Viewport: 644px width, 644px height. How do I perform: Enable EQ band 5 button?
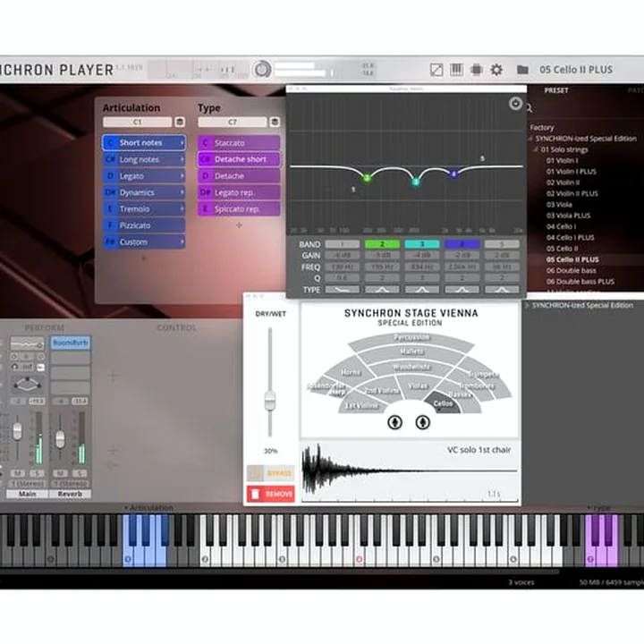pos(502,244)
